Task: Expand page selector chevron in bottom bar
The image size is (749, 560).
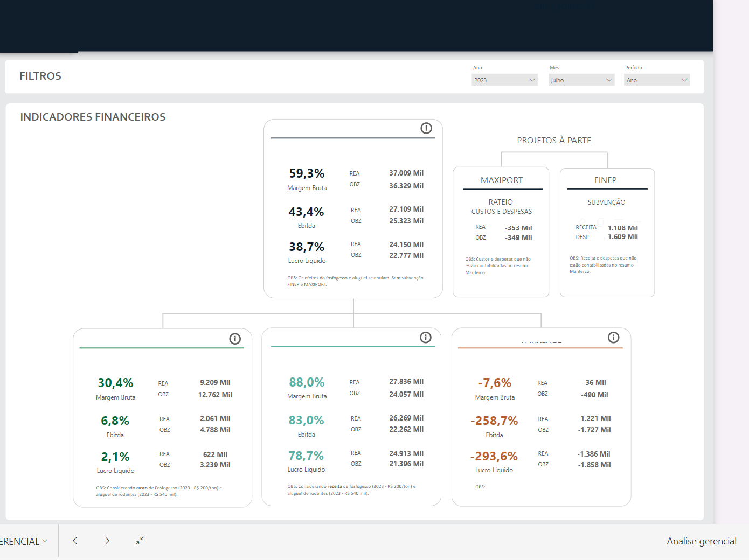Action: (45, 541)
